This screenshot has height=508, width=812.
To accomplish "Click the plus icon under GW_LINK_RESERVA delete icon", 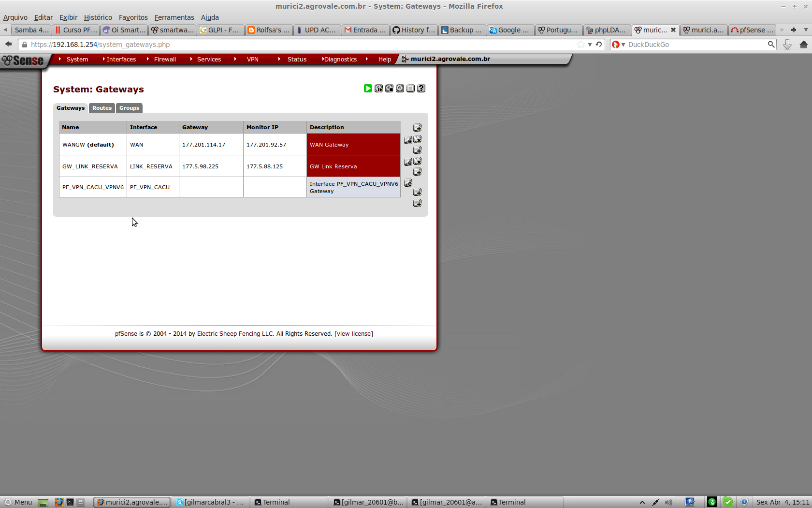I will pyautogui.click(x=417, y=172).
